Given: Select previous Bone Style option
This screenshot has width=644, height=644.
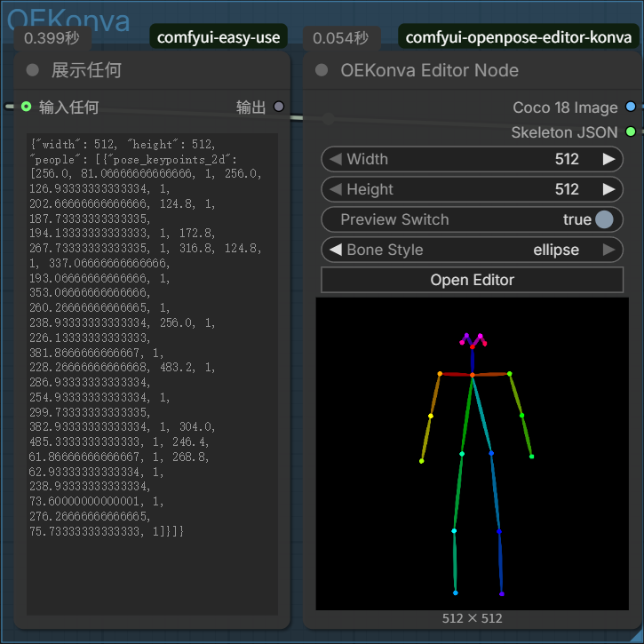Looking at the screenshot, I should click(336, 250).
